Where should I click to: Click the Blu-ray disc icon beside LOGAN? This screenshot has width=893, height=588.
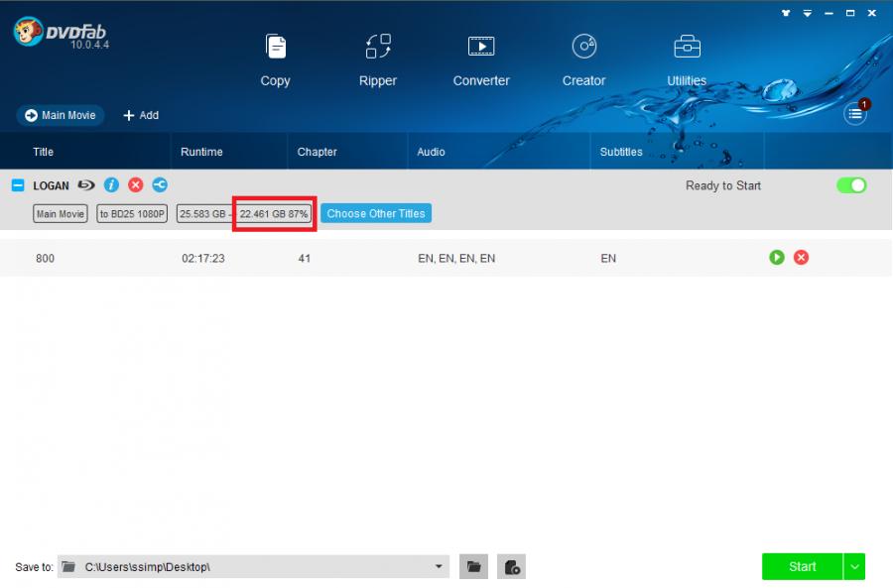pyautogui.click(x=86, y=185)
